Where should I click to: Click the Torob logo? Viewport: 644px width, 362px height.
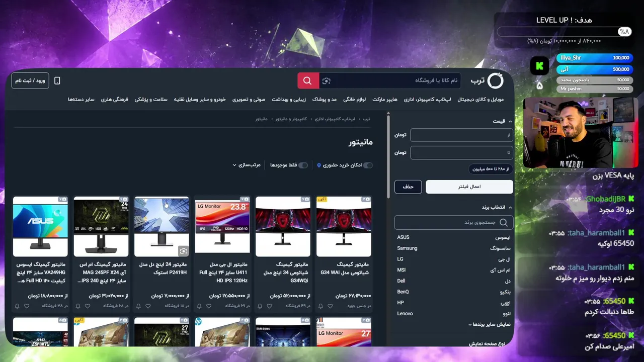(487, 80)
